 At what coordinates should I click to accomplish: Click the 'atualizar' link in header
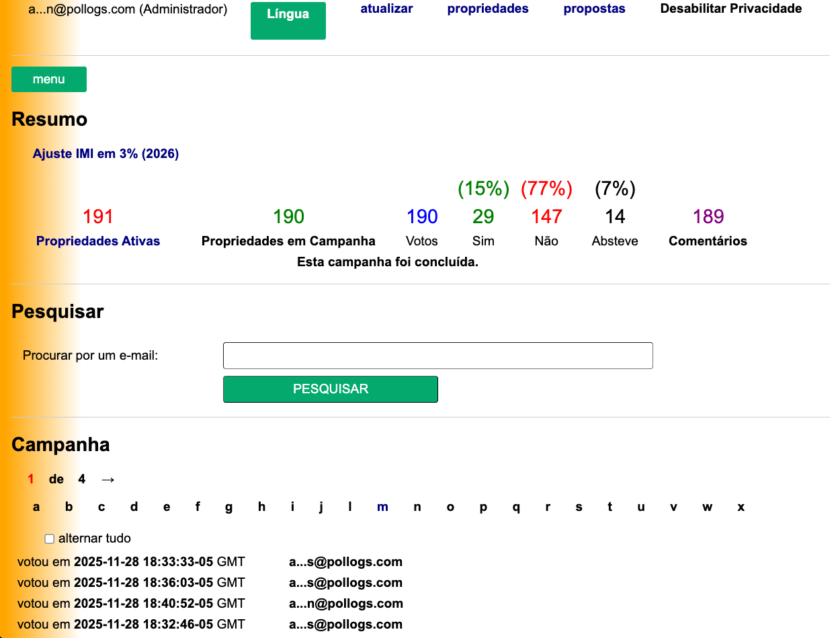(x=386, y=9)
